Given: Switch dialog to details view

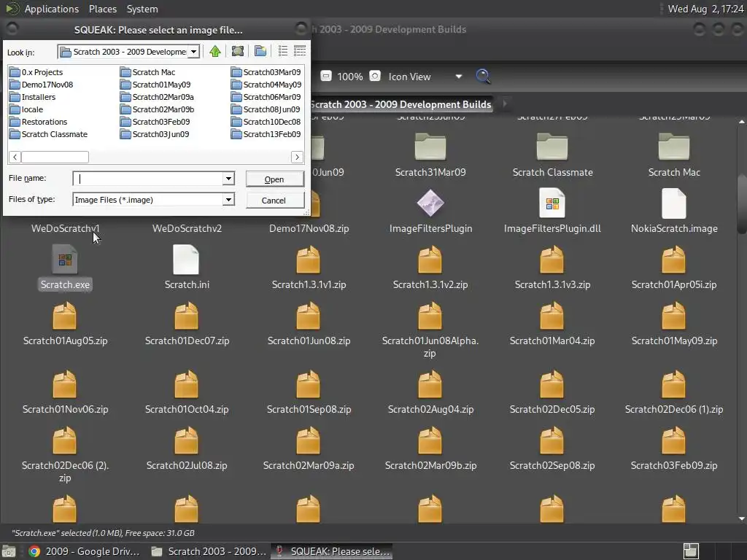Looking at the screenshot, I should 300,52.
